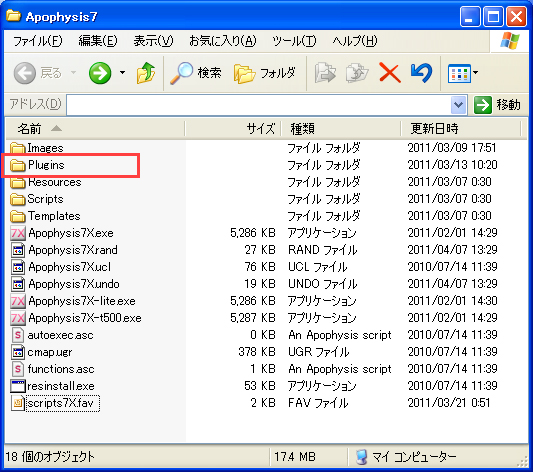
Task: Open the Forward button history dropdown arrow
Action: click(122, 72)
